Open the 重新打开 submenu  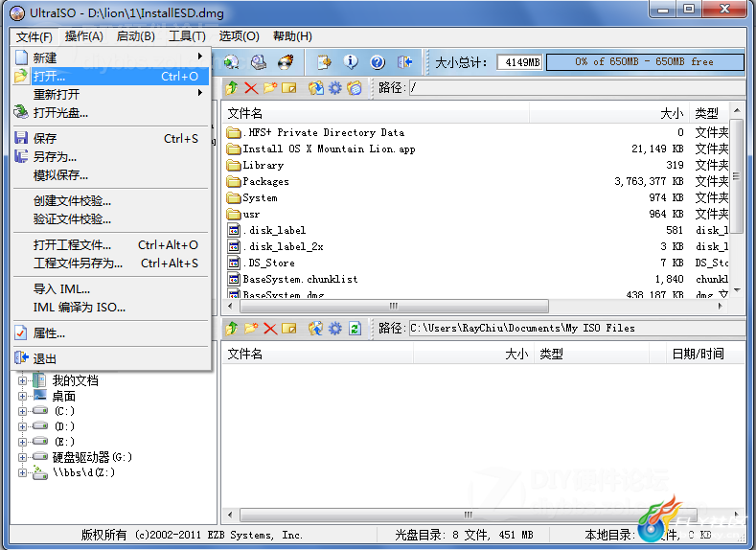tap(111, 95)
